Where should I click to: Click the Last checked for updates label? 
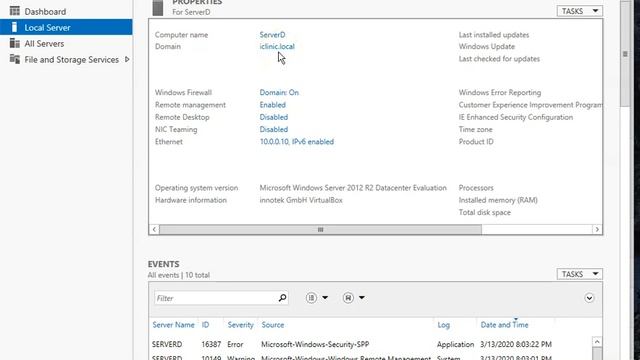click(x=499, y=59)
